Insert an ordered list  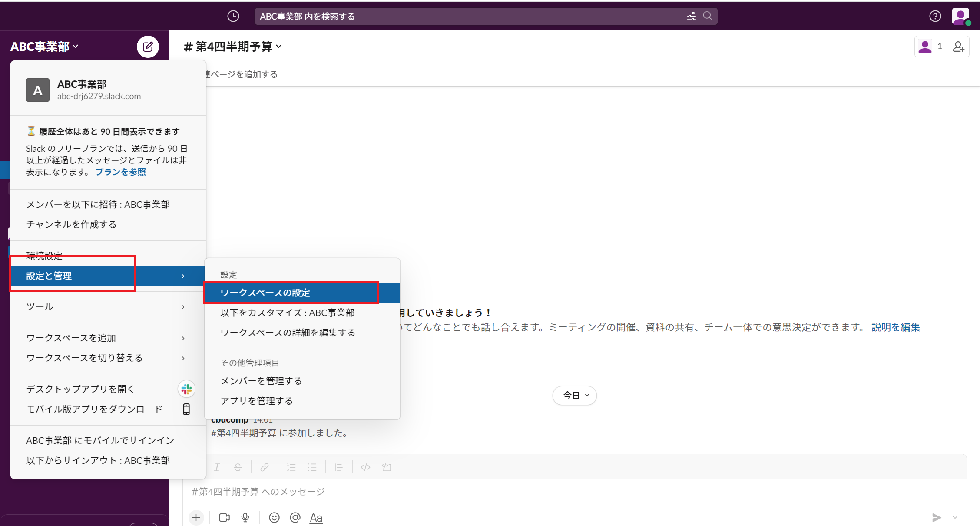[x=291, y=467]
